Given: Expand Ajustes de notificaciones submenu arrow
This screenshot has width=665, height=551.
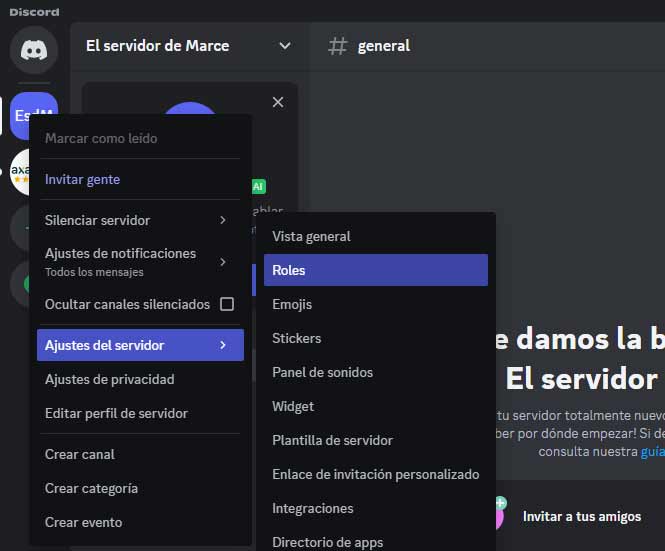Looking at the screenshot, I should pos(223,262).
